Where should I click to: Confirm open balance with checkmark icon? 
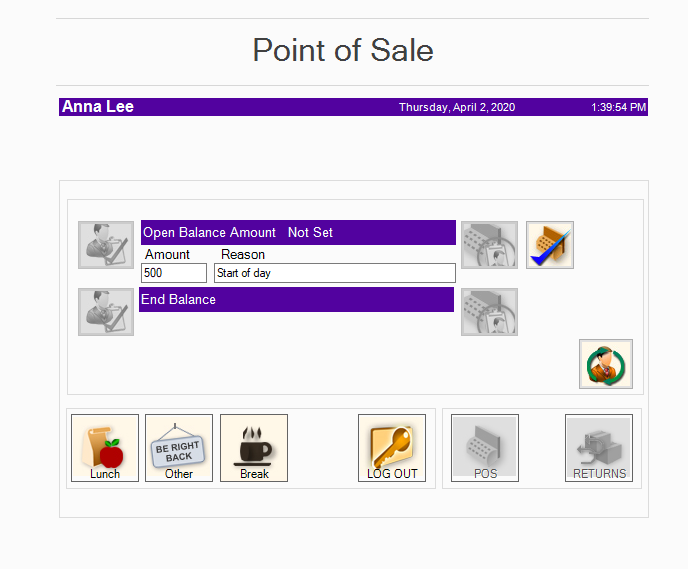pos(550,245)
